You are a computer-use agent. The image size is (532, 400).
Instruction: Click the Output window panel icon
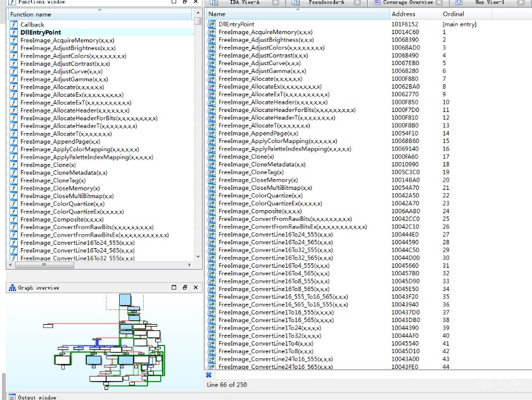[12, 397]
